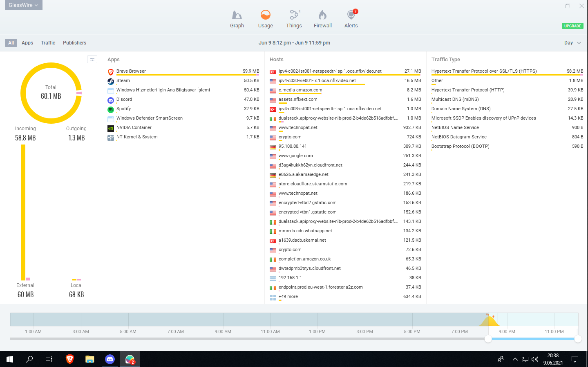Image resolution: width=588 pixels, height=367 pixels.
Task: Select host store.cloudflare.steamstatic.com
Action: click(345, 184)
